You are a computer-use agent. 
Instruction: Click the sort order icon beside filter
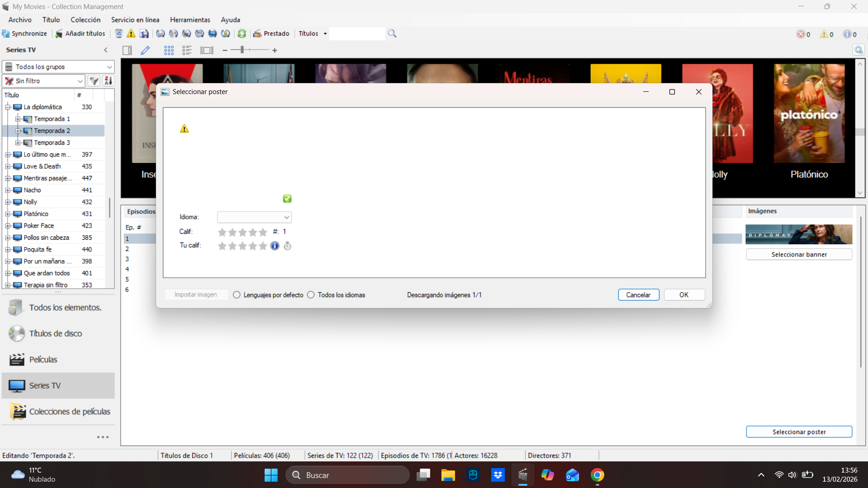tap(108, 81)
